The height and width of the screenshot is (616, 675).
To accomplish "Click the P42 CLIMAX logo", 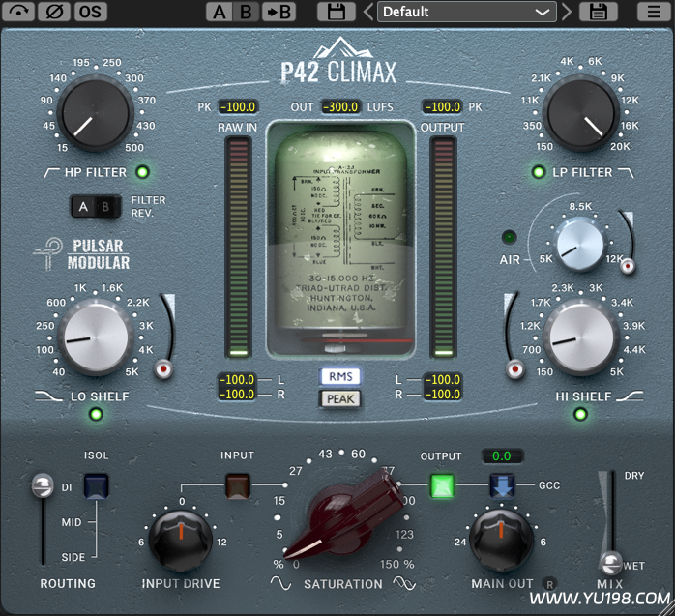I will tap(339, 61).
